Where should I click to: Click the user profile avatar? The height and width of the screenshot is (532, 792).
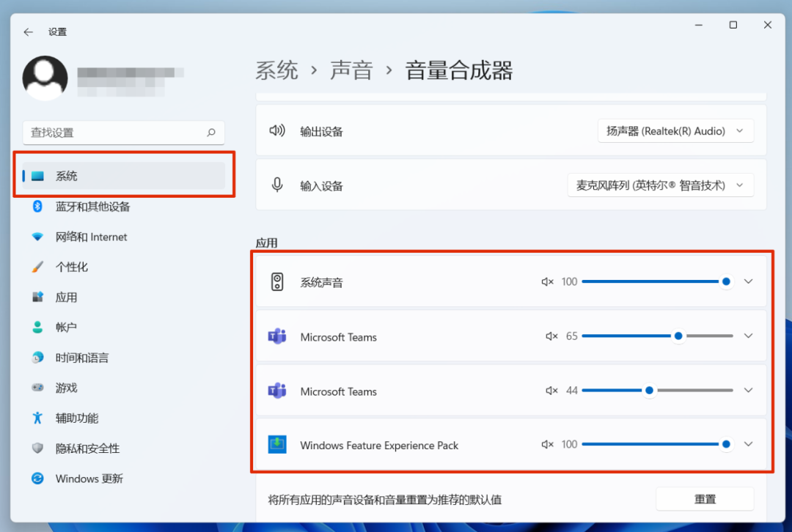[x=45, y=78]
